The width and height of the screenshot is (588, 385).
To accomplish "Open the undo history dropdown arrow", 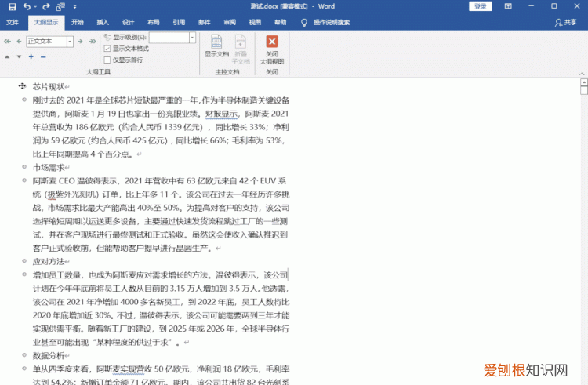I will pos(35,7).
